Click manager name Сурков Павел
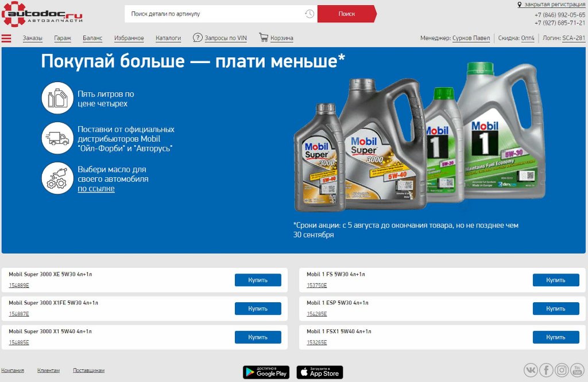The image size is (588, 382). (471, 38)
